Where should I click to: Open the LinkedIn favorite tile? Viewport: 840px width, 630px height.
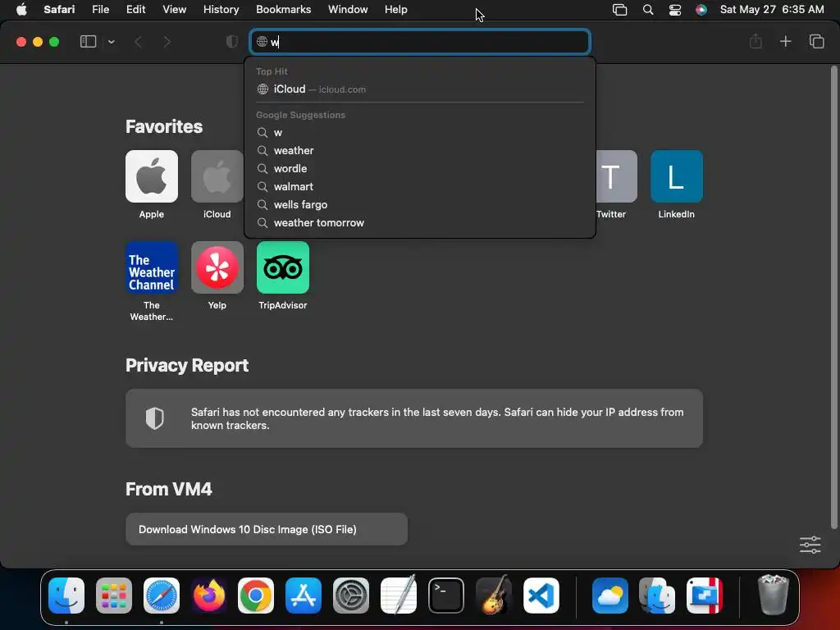coord(677,176)
